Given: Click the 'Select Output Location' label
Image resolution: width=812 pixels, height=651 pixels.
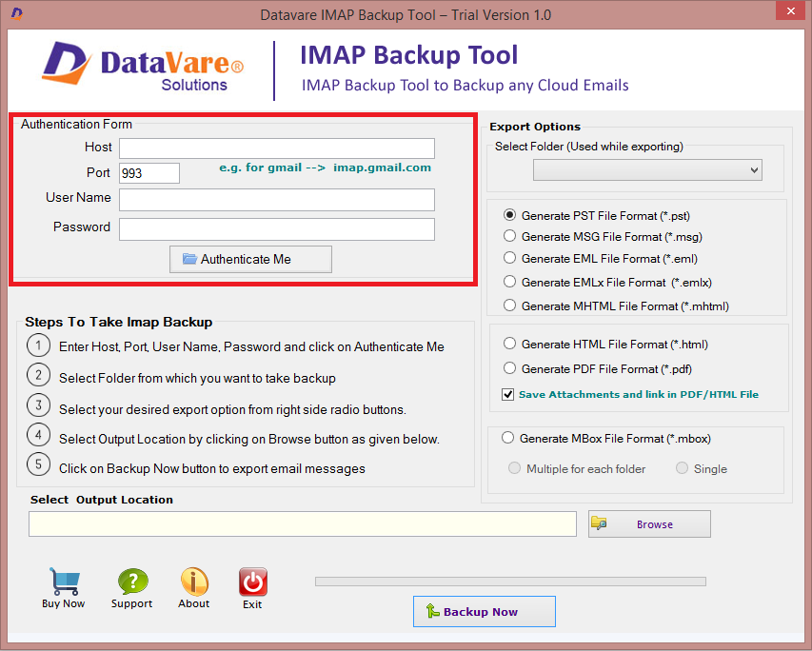Looking at the screenshot, I should click(x=102, y=500).
